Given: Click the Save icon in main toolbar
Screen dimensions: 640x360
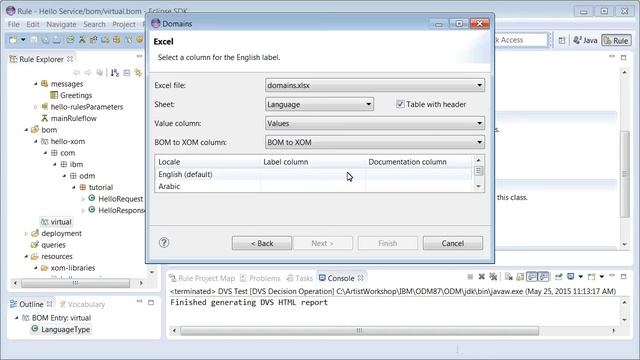Looking at the screenshot, I should [x=34, y=40].
